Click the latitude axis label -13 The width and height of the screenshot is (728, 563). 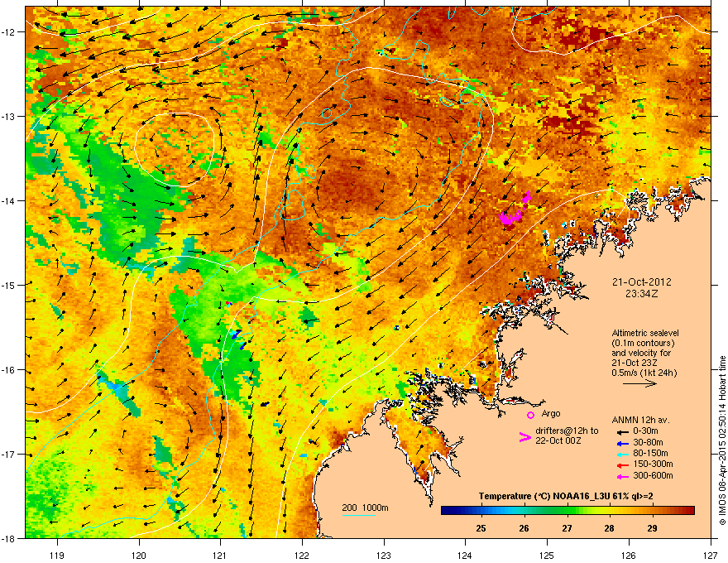pos(9,117)
